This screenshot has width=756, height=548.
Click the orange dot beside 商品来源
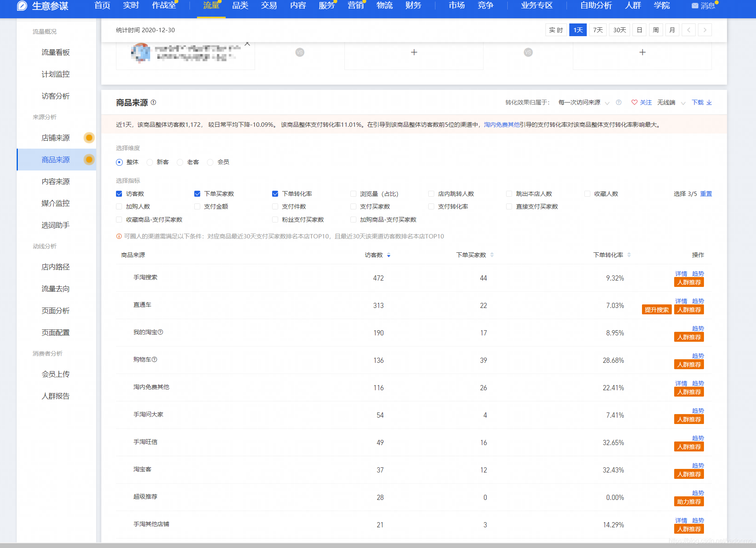click(x=89, y=159)
